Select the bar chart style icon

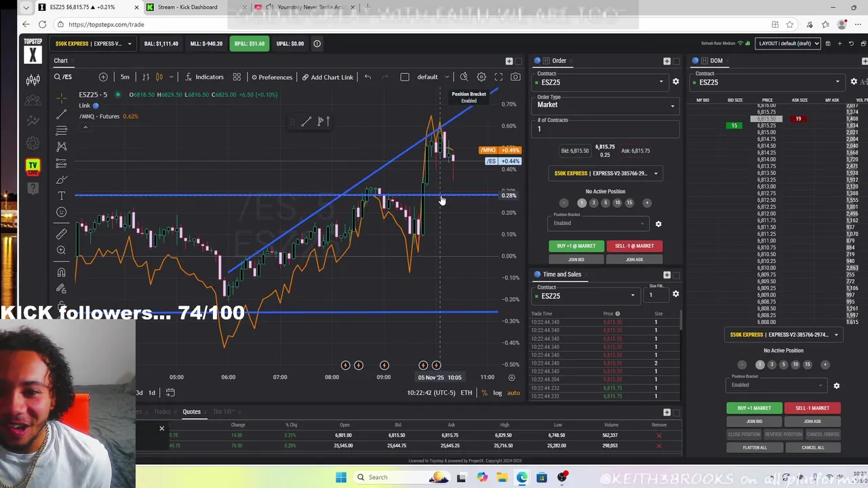(x=145, y=77)
